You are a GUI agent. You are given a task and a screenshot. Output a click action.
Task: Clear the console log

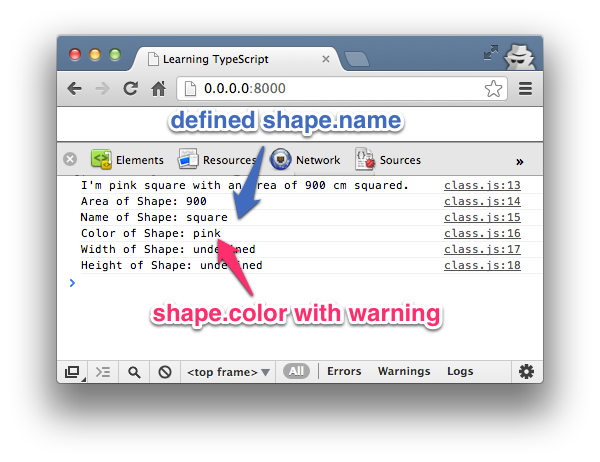click(163, 372)
